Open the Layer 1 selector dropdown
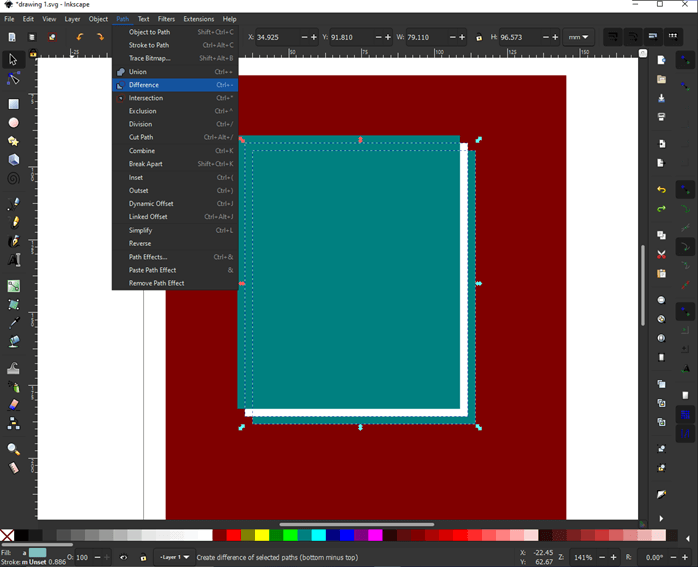 (x=174, y=558)
